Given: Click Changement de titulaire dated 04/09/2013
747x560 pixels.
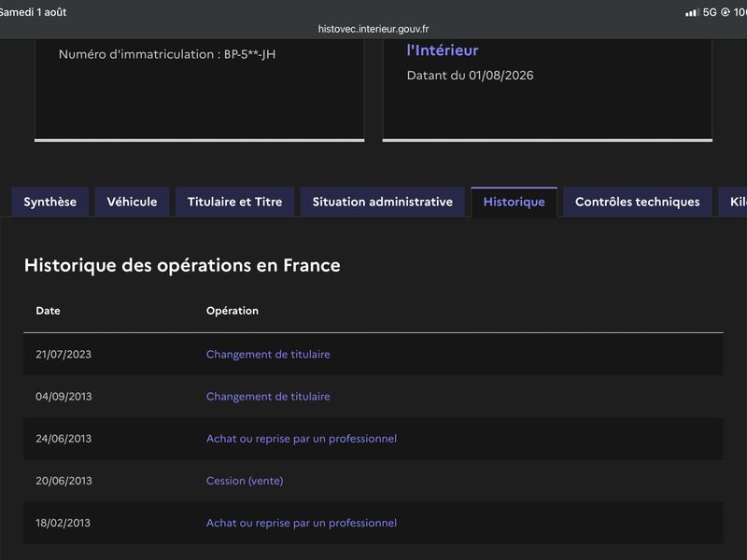Looking at the screenshot, I should pos(268,396).
